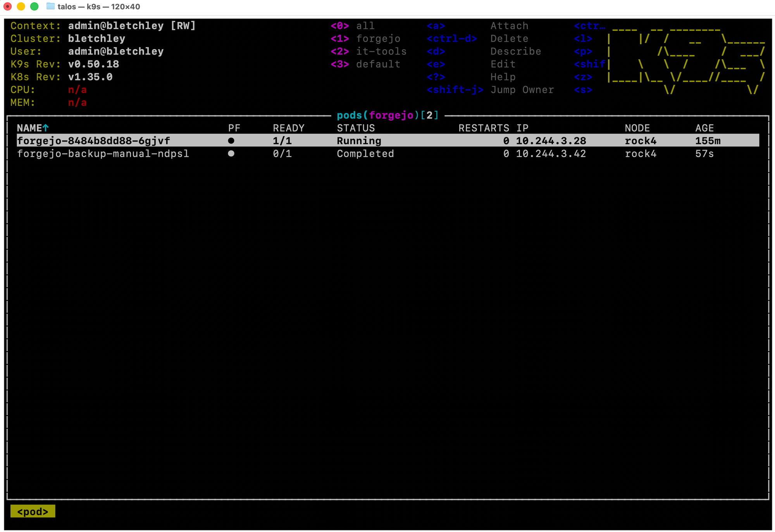Viewport: 775px width, 532px height.
Task: Click the <z> key shortcut label
Action: (583, 77)
